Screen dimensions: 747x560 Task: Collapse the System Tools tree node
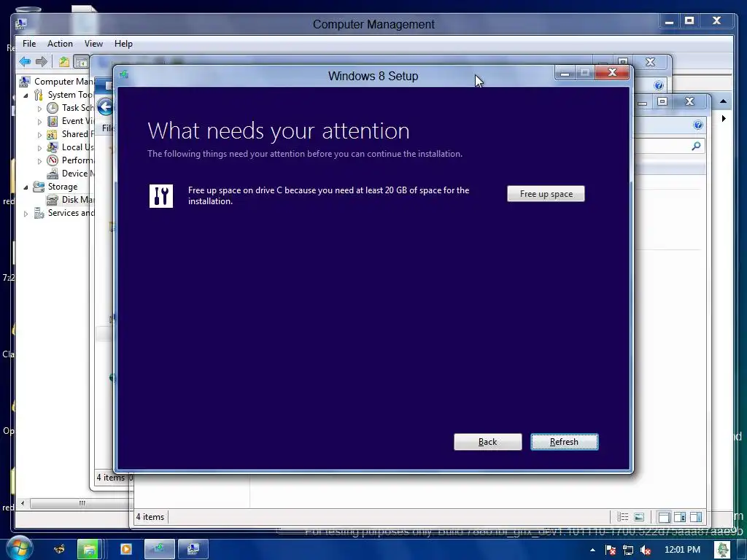[26, 96]
